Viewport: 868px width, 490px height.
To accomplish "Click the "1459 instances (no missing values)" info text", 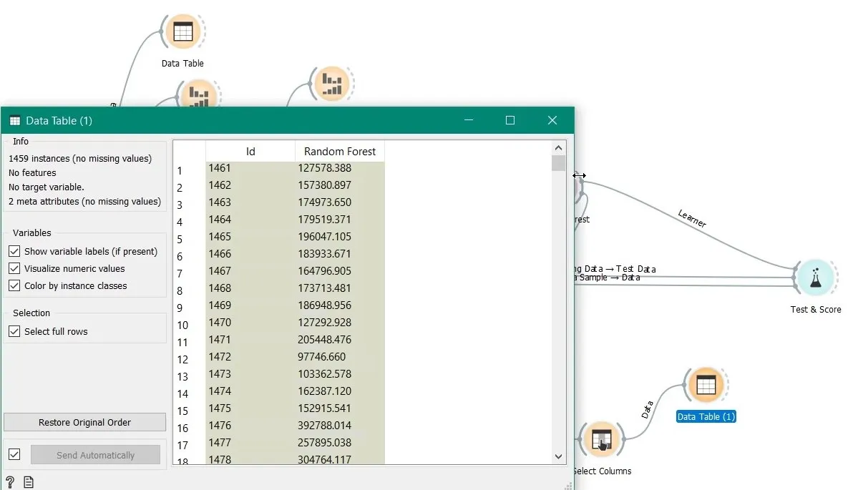I will click(80, 158).
